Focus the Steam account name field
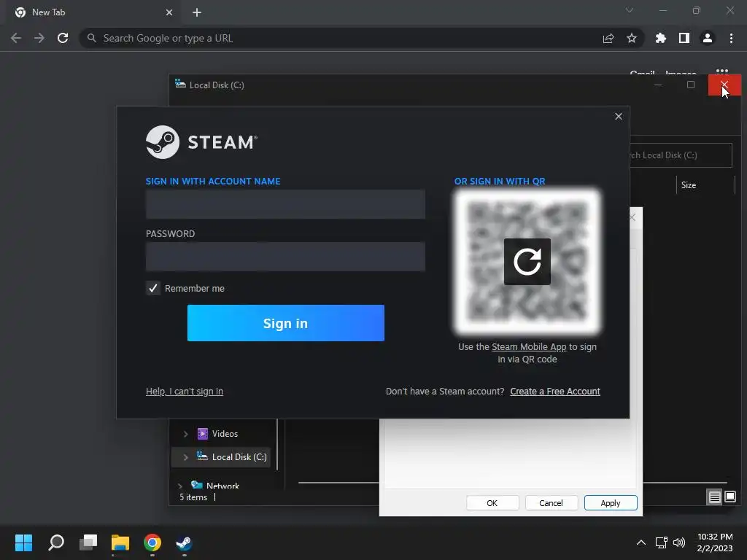 285,204
